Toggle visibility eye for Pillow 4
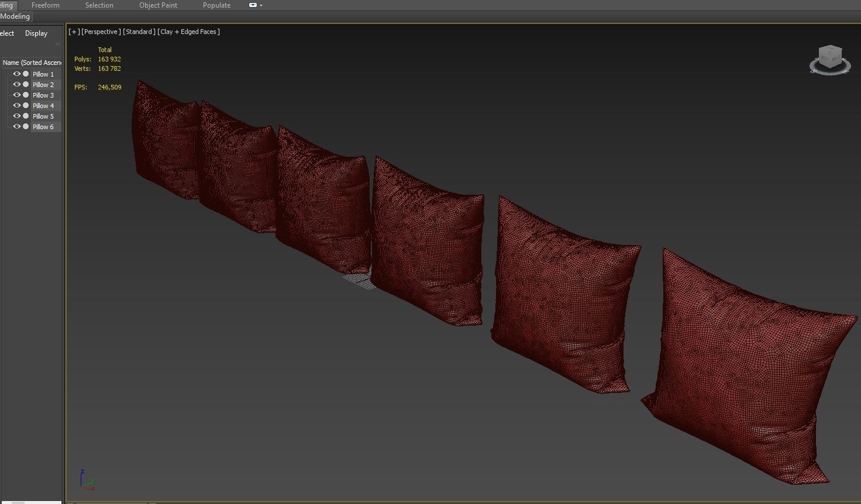Image resolution: width=861 pixels, height=504 pixels. pyautogui.click(x=16, y=106)
